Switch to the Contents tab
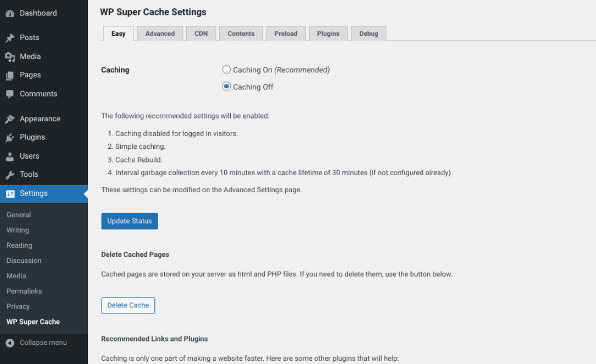Image resolution: width=596 pixels, height=364 pixels. [x=241, y=33]
